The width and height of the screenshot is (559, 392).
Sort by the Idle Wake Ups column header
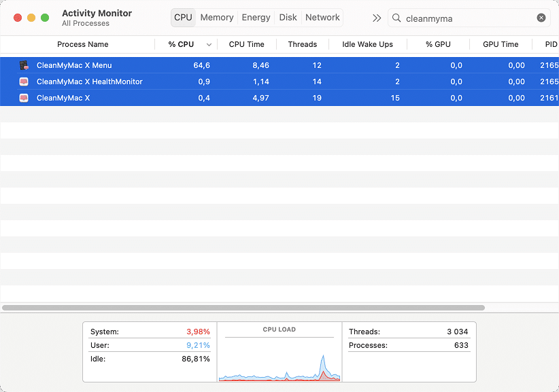pos(367,44)
